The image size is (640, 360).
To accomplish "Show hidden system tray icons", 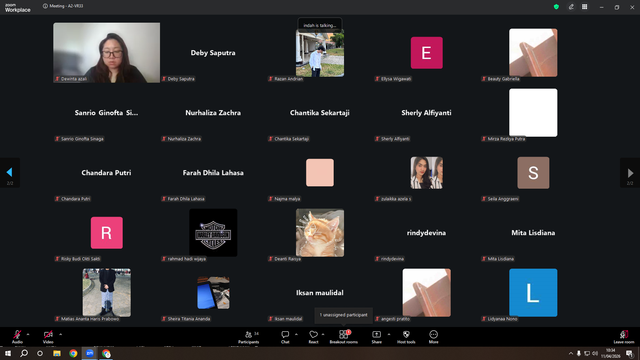I will tap(571, 353).
